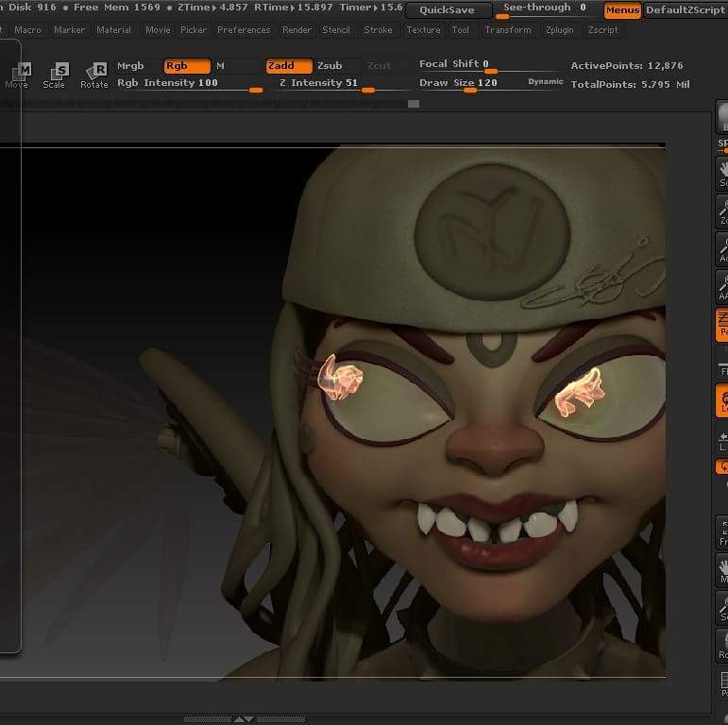
Task: Click the Free Mem 1569 status text
Action: [x=117, y=8]
